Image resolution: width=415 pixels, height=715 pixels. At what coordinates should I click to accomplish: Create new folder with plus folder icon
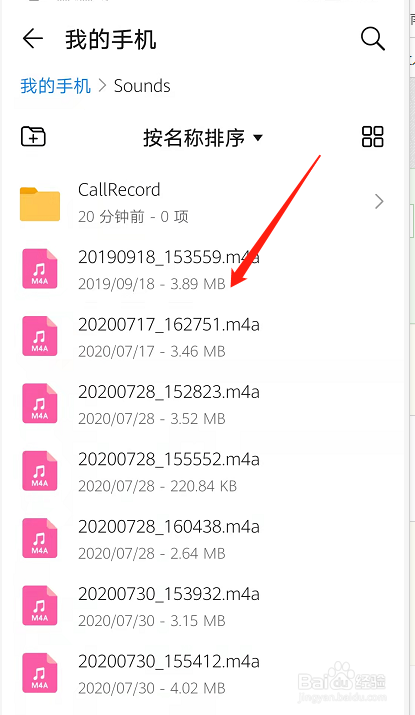(33, 136)
